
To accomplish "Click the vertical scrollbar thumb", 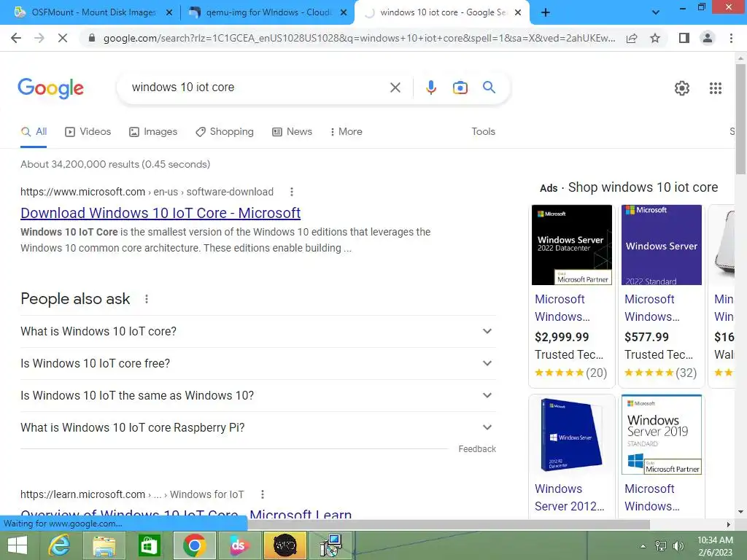I will click(x=740, y=119).
